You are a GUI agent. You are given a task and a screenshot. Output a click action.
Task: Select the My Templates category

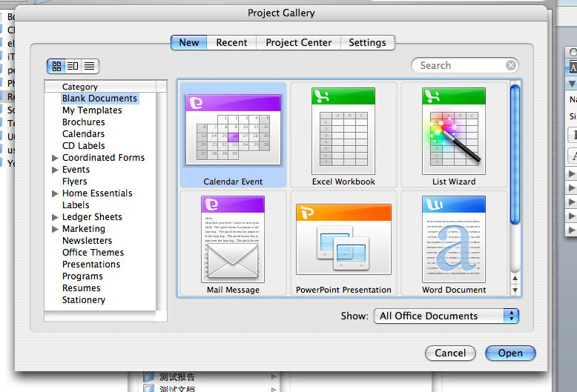click(92, 110)
